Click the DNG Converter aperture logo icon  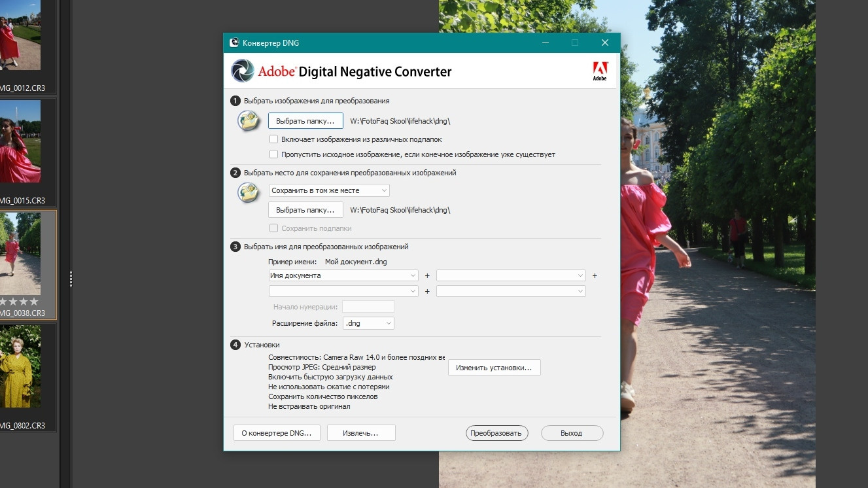[242, 71]
